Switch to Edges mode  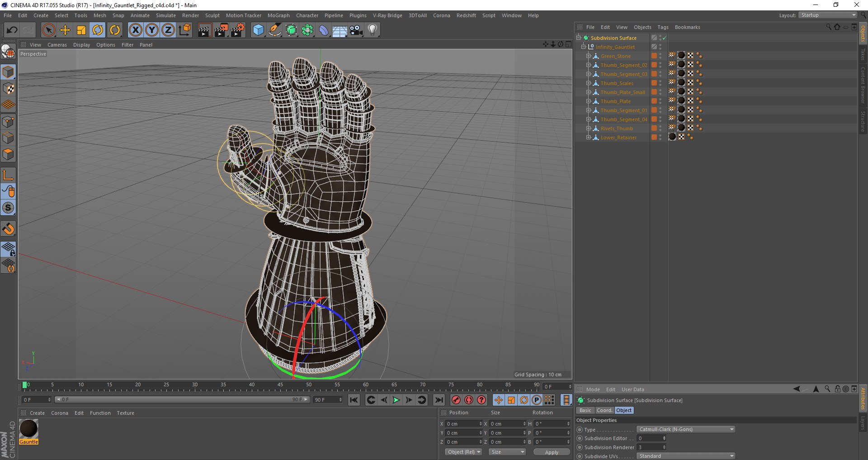point(8,138)
